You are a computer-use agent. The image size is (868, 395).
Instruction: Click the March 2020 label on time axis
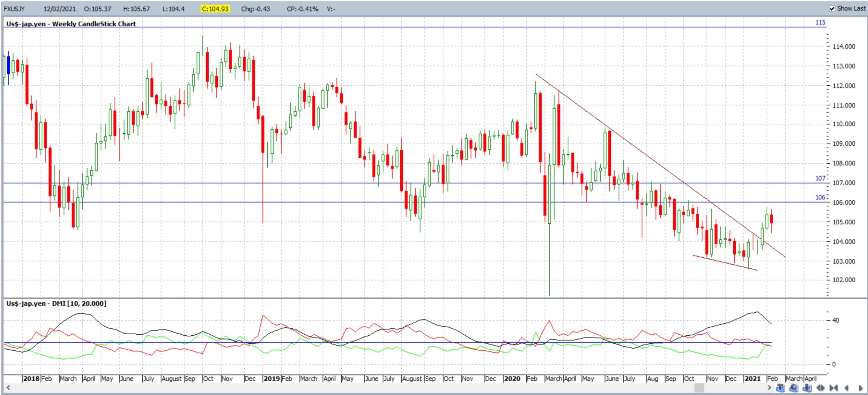click(554, 379)
